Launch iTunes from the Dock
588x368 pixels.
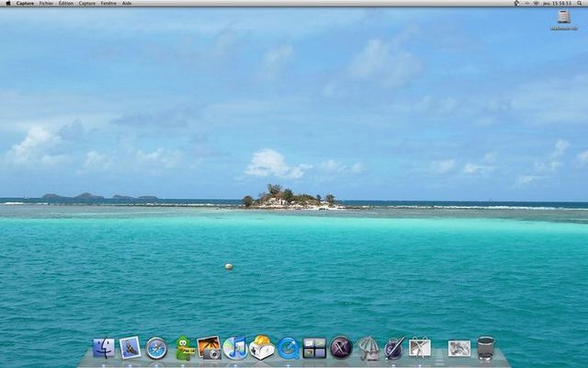coord(235,348)
